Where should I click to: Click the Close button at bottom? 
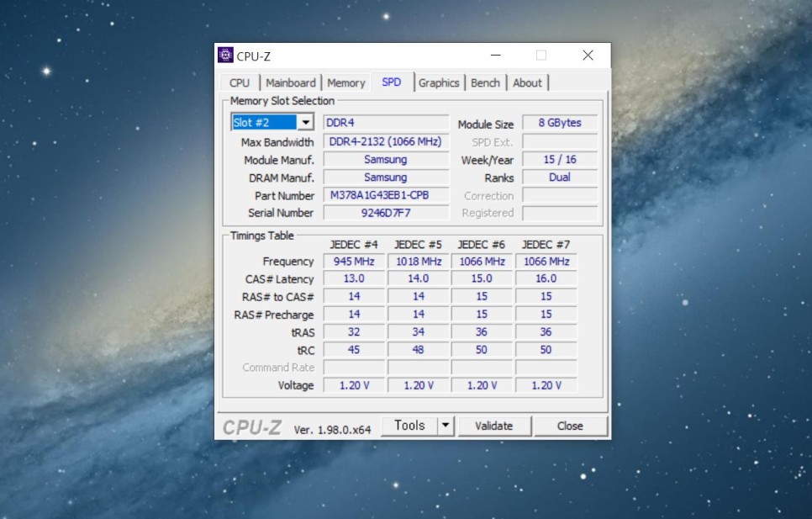(x=570, y=426)
